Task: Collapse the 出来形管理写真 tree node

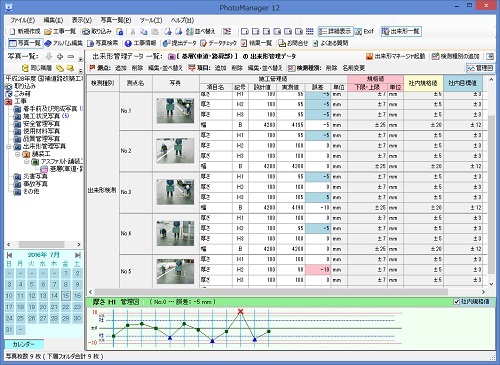Action: click(x=10, y=147)
